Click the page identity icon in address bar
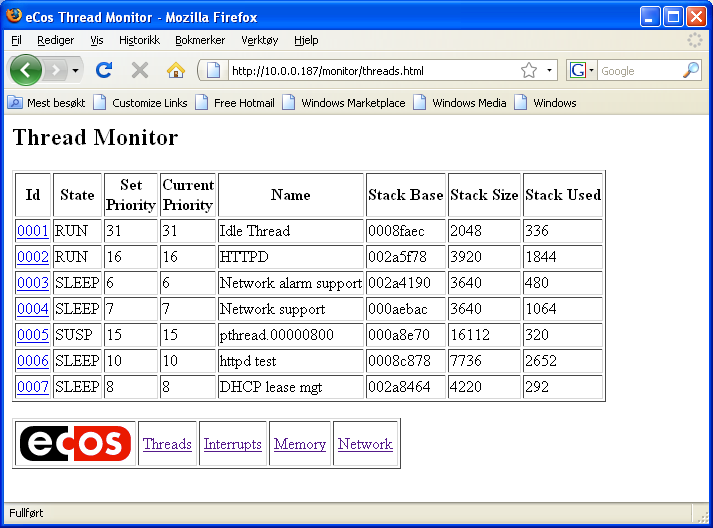Viewport: 713px width, 528px height. pos(213,70)
